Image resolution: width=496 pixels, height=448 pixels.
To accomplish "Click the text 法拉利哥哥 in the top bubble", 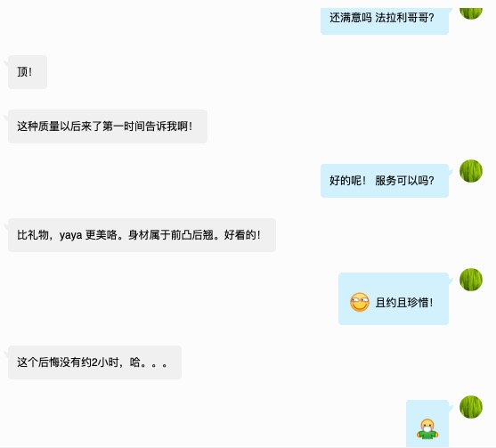I will [404, 18].
